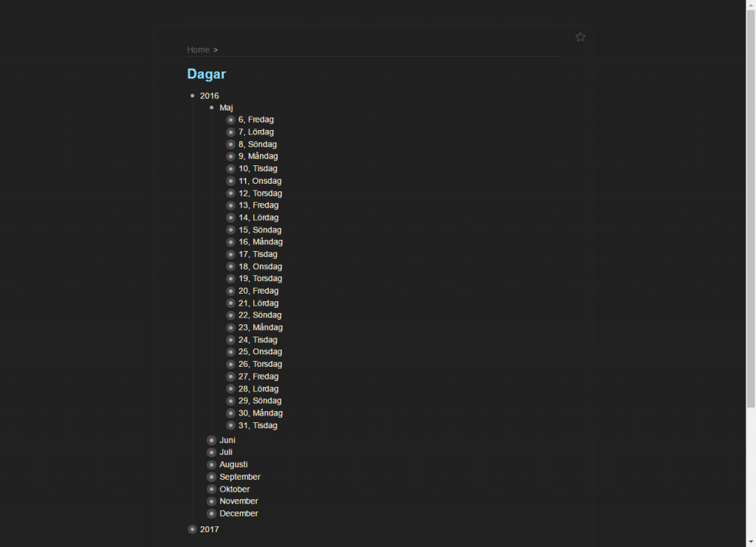Select the Augusti item text
Viewport: 756px width, 547px height.
tap(233, 464)
